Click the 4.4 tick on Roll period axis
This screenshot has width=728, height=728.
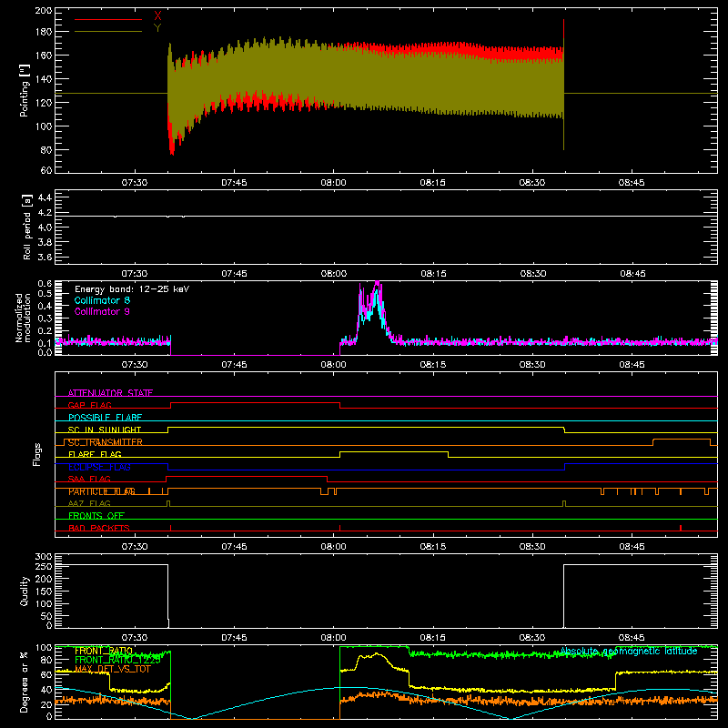45,197
